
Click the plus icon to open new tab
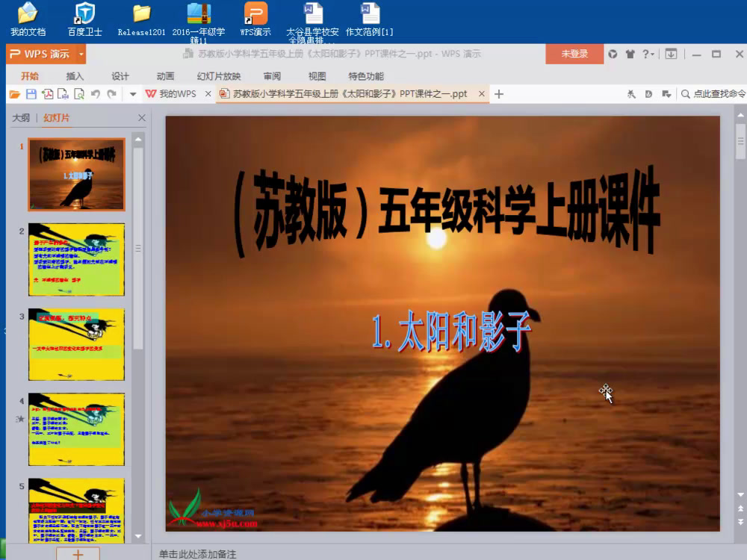pos(499,94)
